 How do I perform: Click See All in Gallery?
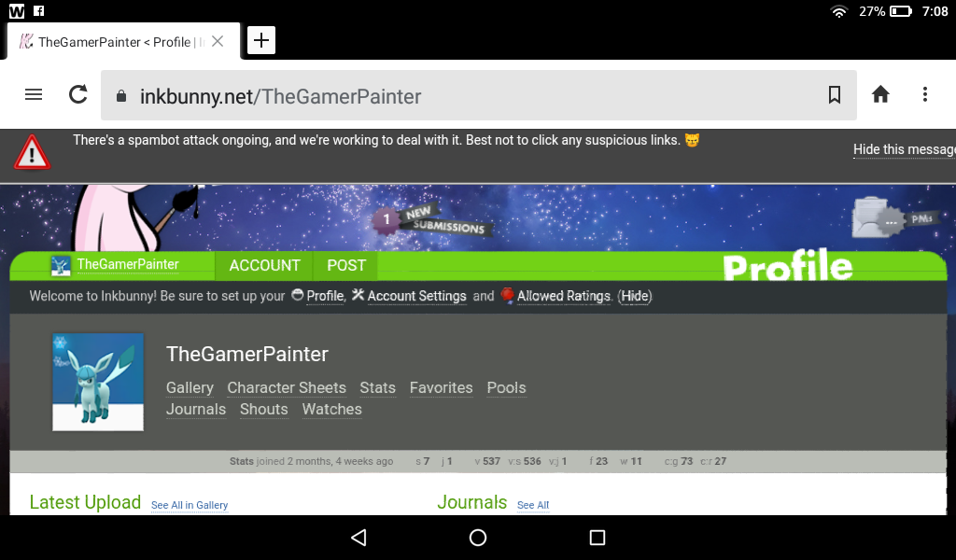pos(190,505)
